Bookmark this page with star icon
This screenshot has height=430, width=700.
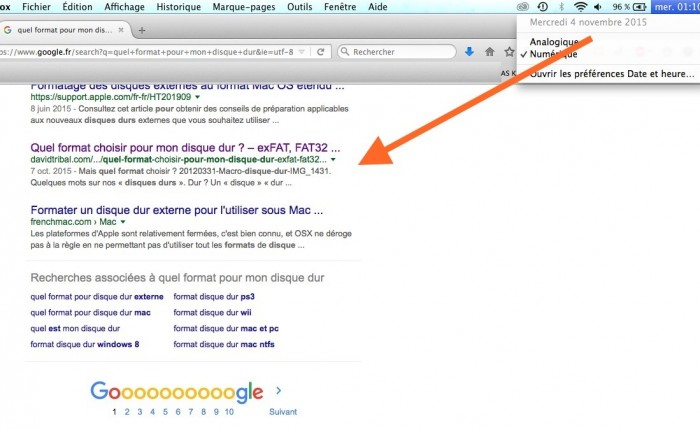[x=509, y=52]
